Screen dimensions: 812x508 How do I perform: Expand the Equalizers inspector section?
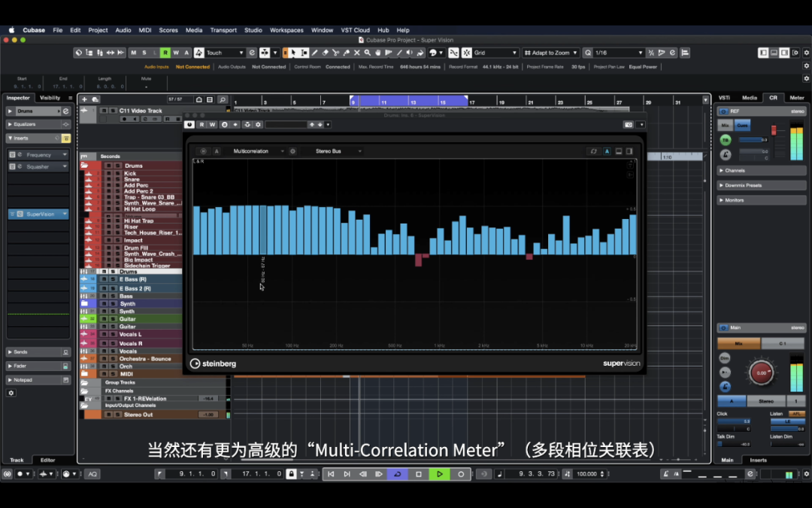[38, 124]
